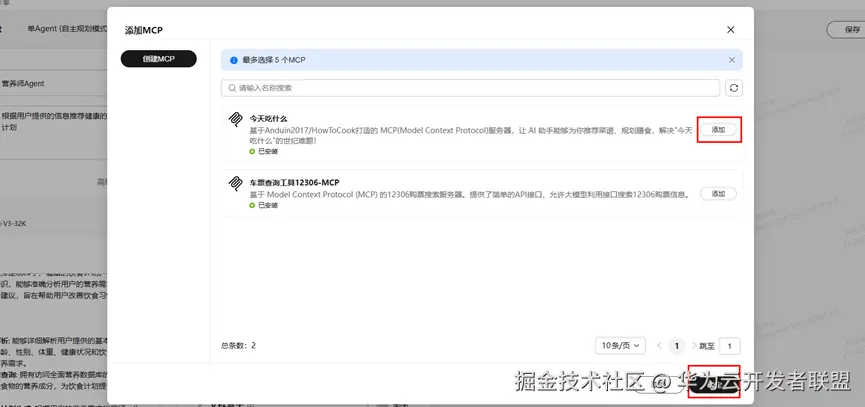The width and height of the screenshot is (865, 407).
Task: Click 已安装 status under 车票查询工具12306-MCP
Action: 264,205
